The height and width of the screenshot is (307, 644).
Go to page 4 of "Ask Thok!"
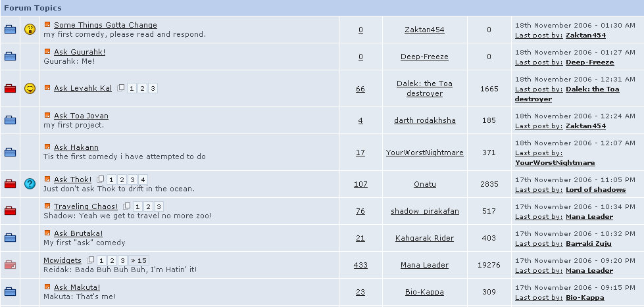(143, 179)
